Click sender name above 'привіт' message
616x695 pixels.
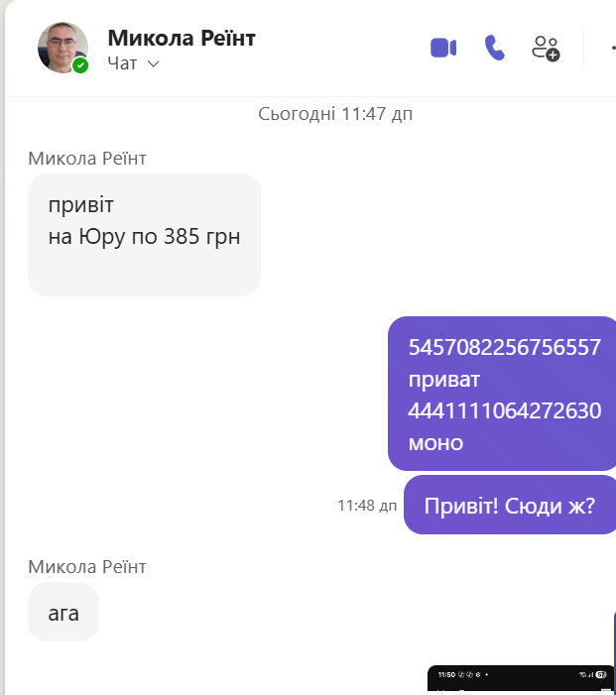point(87,159)
